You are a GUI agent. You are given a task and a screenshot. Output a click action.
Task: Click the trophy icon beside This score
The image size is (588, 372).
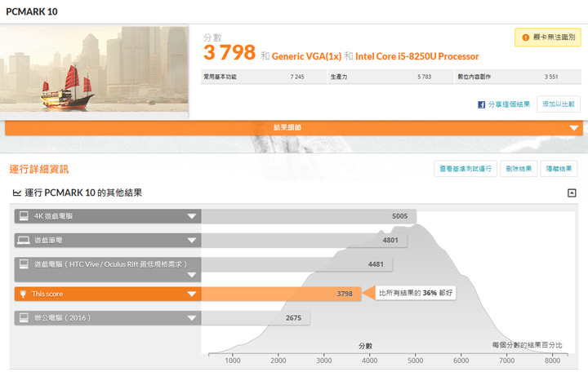click(x=24, y=294)
